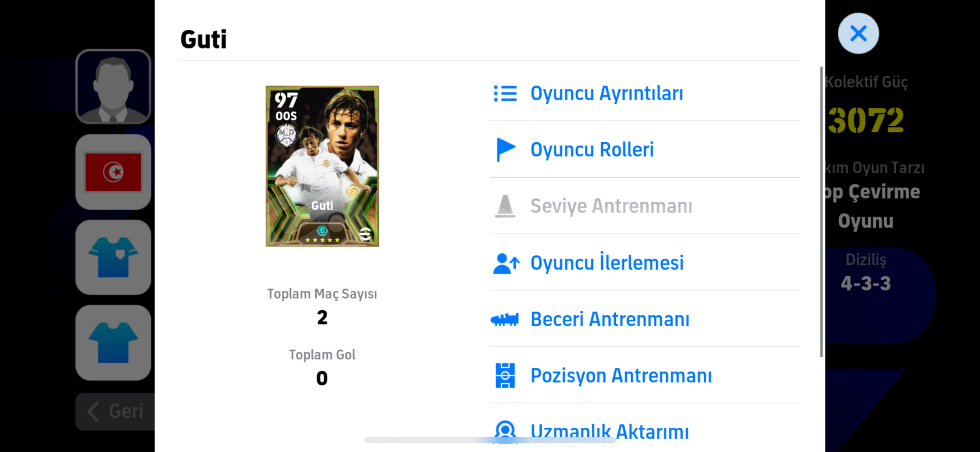The width and height of the screenshot is (980, 452).
Task: Go to Beceri Antrenmanı
Action: [645, 319]
